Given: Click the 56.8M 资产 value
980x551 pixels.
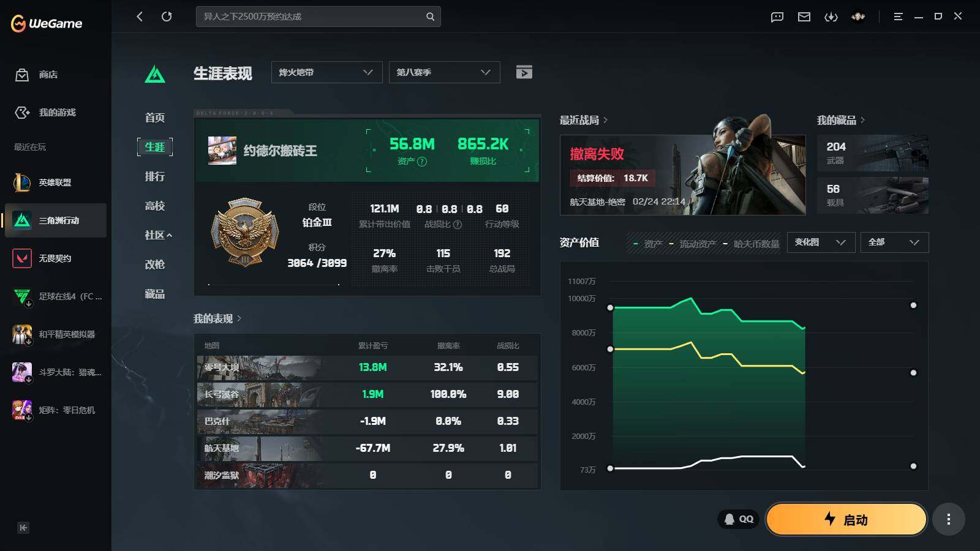Looking at the screenshot, I should point(412,144).
